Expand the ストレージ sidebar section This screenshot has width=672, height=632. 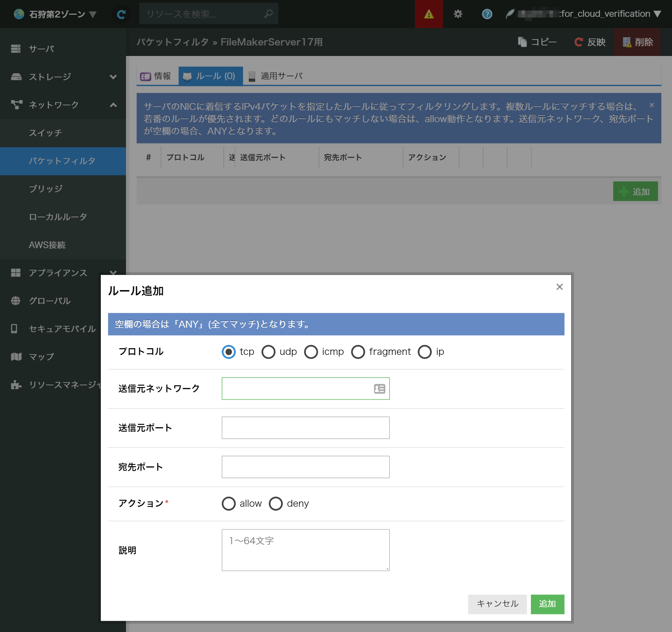tap(113, 77)
